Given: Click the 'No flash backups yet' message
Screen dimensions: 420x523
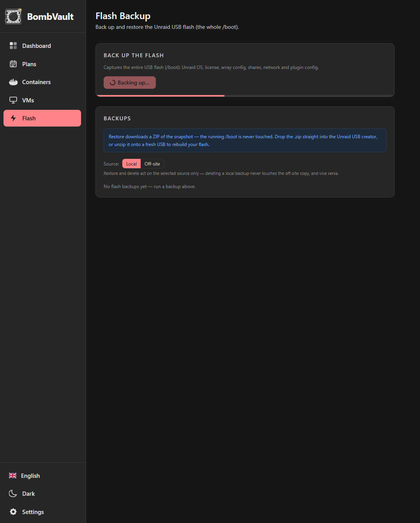Looking at the screenshot, I should pyautogui.click(x=150, y=187).
